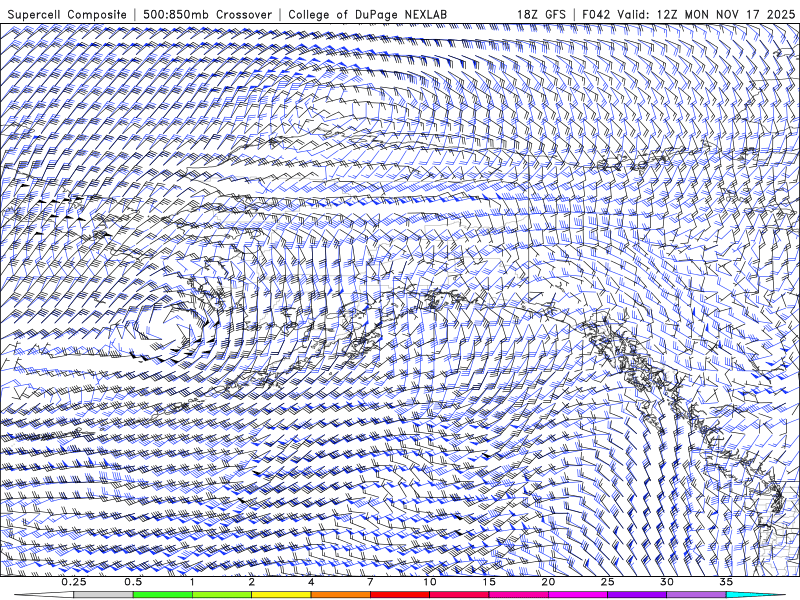Click the 2 value on color scale
The image size is (800, 600).
252,582
